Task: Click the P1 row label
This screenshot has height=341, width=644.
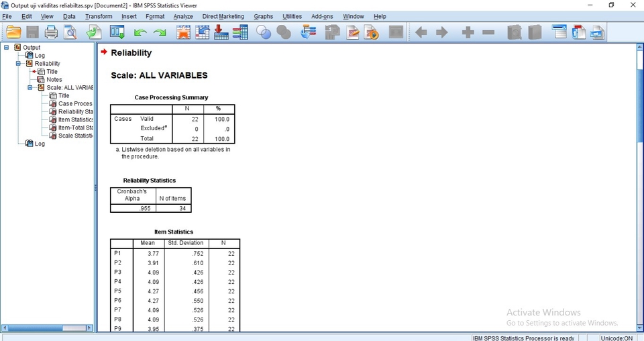Action: pos(117,253)
